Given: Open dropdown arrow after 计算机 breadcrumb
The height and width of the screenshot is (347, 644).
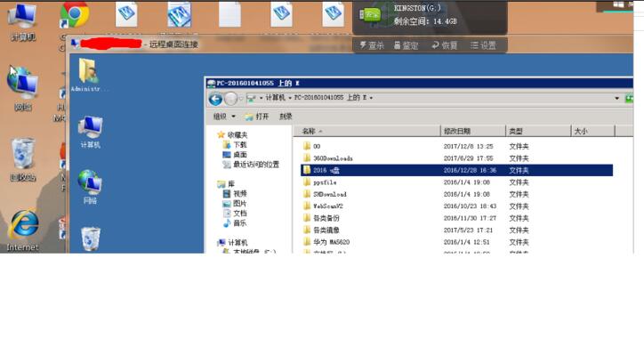Looking at the screenshot, I should (290, 98).
